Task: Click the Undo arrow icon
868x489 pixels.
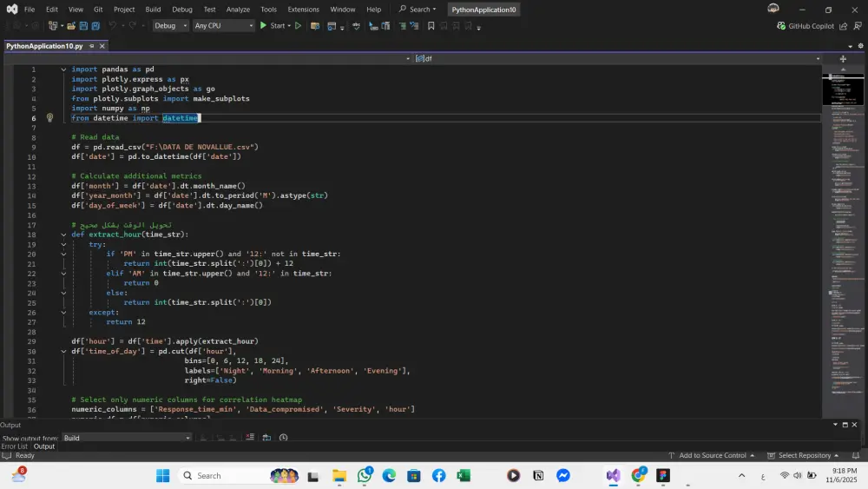Action: coord(112,25)
